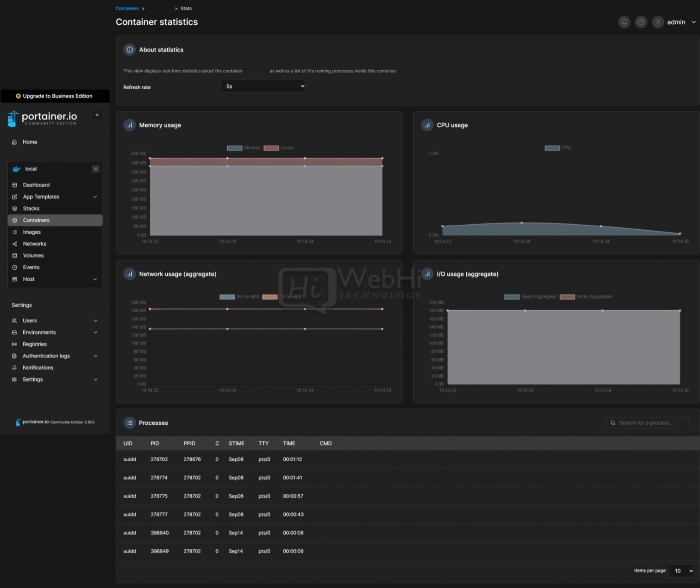Open notifications via the bell icon
This screenshot has width=700, height=588.
click(x=624, y=22)
